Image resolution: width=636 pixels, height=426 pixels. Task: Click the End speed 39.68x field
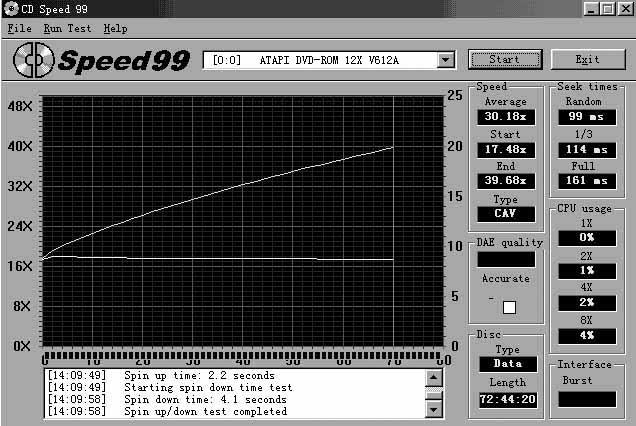(505, 181)
